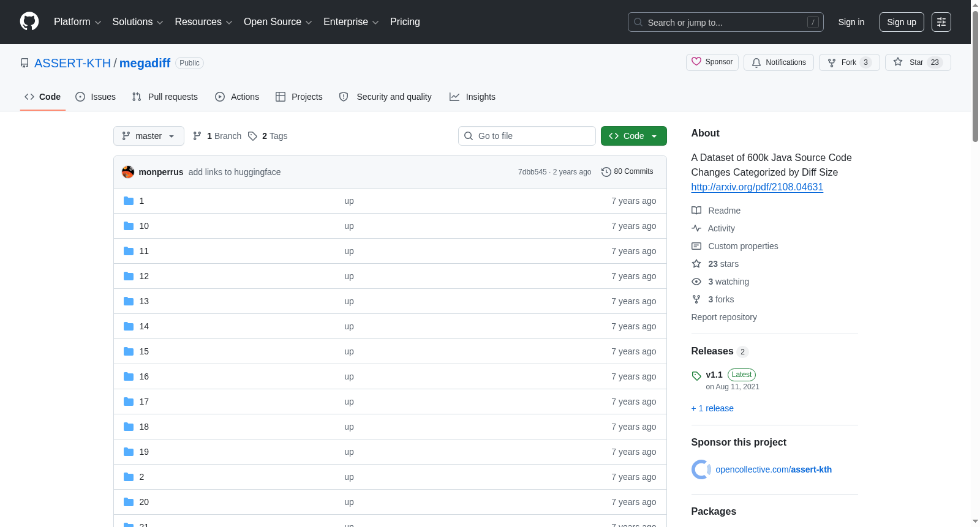Click the monperrus avatar image
This screenshot has height=527, width=980.
pos(128,172)
